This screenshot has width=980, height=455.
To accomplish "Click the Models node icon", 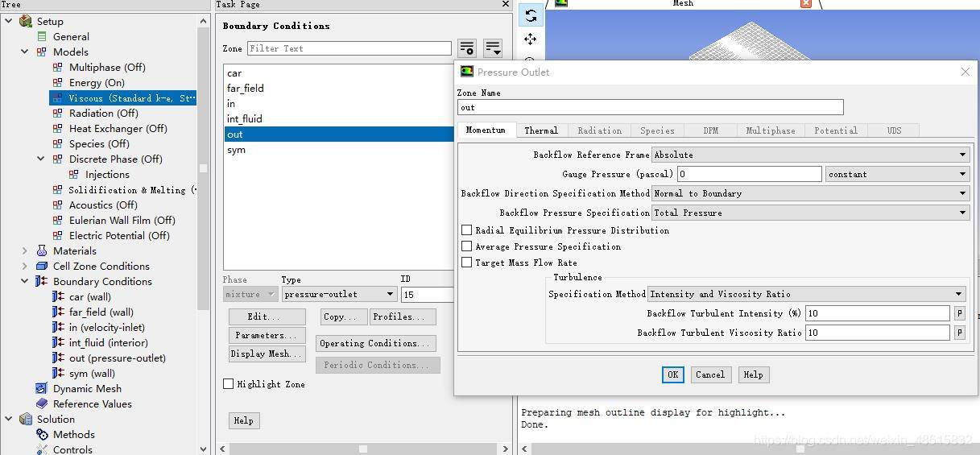I will pyautogui.click(x=42, y=52).
